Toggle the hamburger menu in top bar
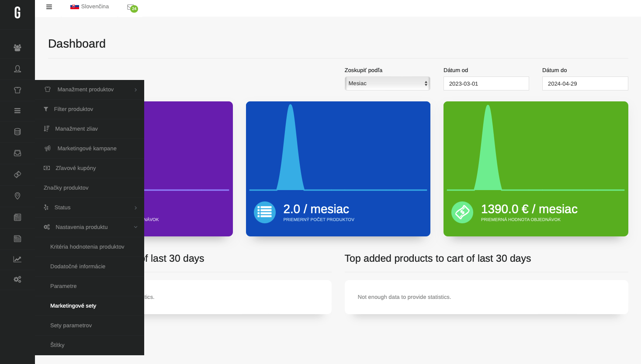The image size is (641, 364). click(x=49, y=7)
